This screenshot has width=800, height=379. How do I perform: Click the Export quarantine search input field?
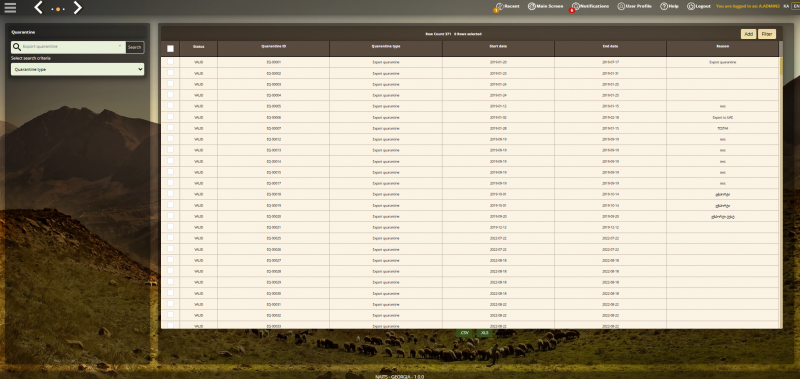tap(68, 47)
